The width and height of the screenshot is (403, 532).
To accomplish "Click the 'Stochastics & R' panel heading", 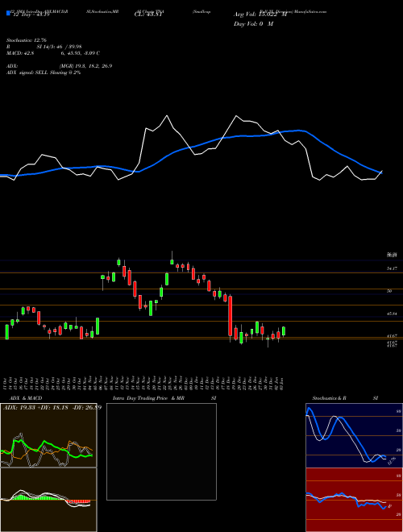I will [329, 398].
